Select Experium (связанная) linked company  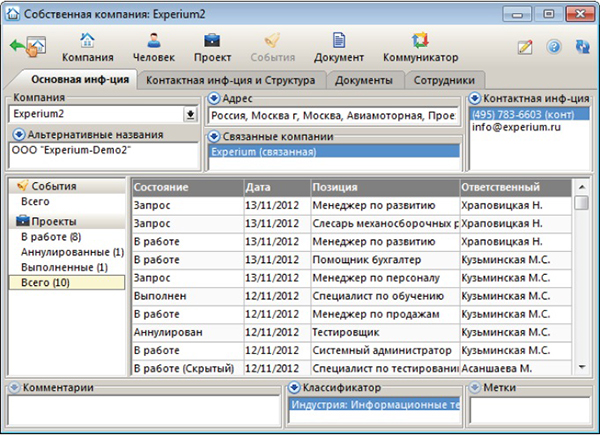pyautogui.click(x=334, y=152)
